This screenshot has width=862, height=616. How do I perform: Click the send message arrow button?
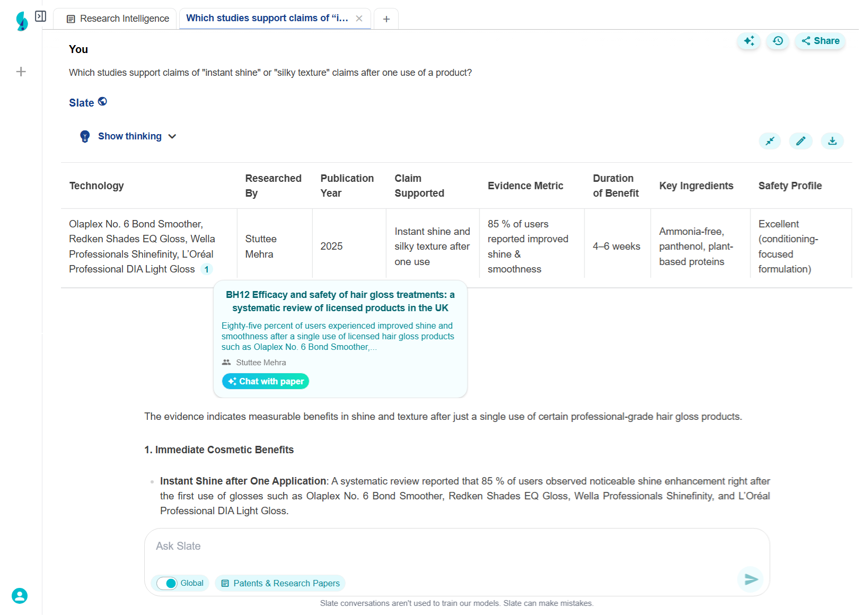[x=751, y=579]
